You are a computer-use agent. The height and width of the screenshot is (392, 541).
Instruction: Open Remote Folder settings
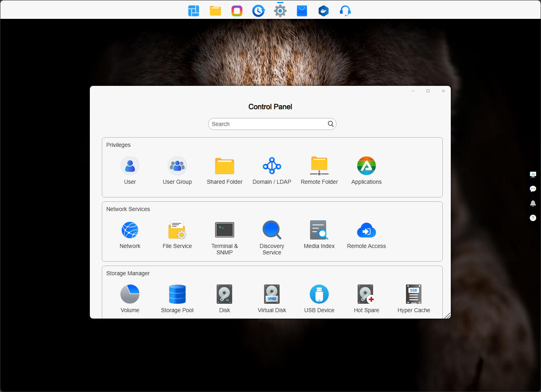click(x=319, y=166)
